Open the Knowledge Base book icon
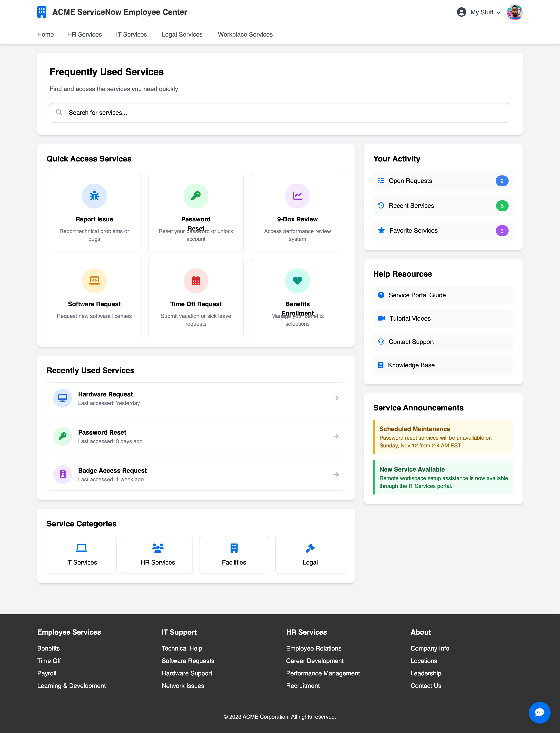 [x=381, y=365]
